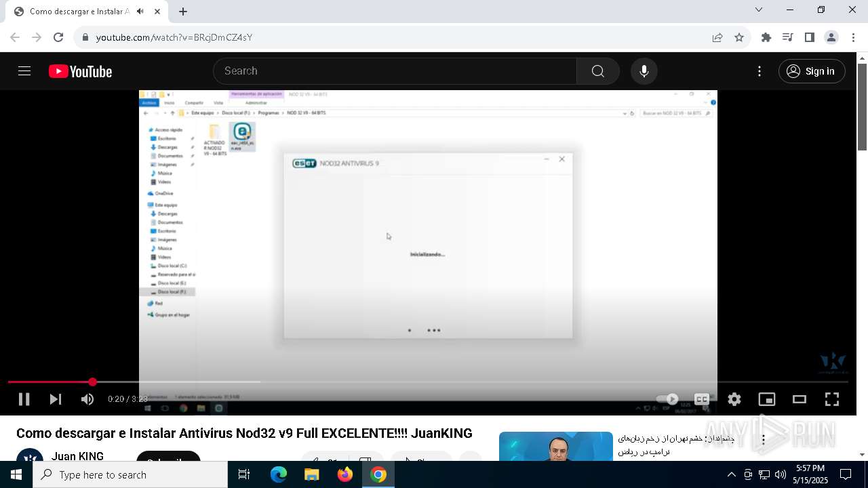Focus the YouTube Search field
Screen dimensions: 868x488
point(395,71)
